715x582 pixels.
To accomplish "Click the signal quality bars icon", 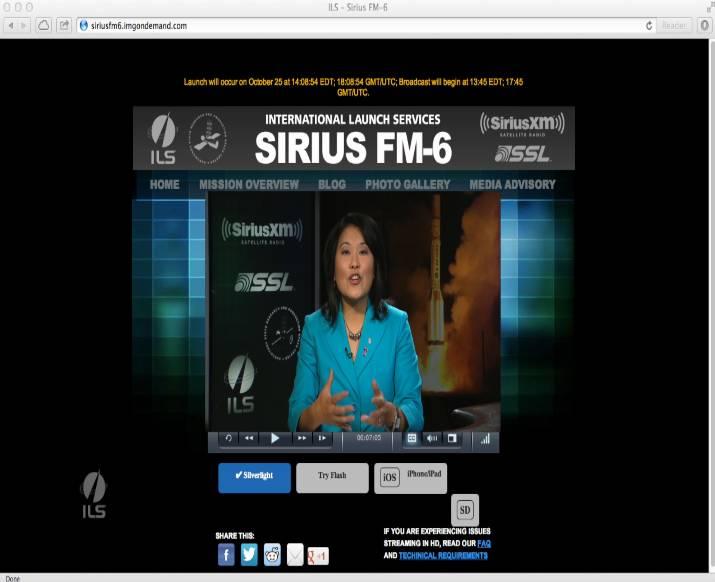I will coord(485,439).
